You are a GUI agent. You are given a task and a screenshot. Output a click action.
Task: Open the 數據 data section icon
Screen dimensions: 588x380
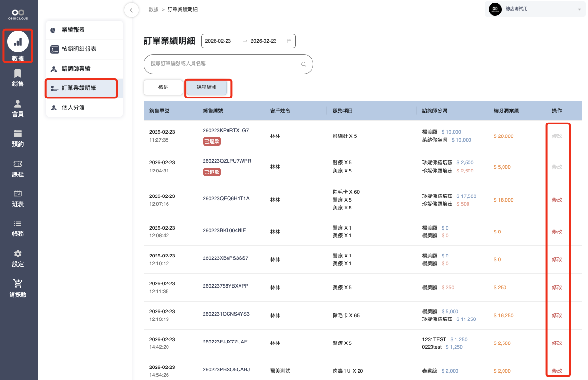tap(18, 42)
